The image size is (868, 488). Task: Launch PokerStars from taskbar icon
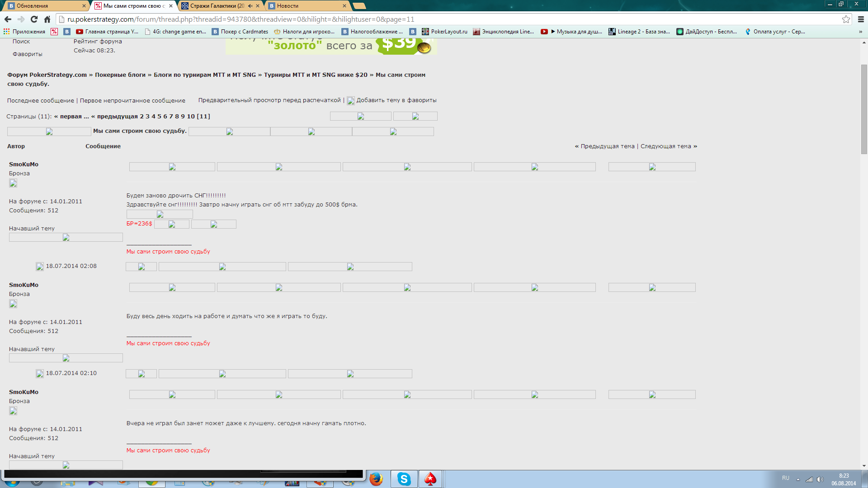(430, 479)
